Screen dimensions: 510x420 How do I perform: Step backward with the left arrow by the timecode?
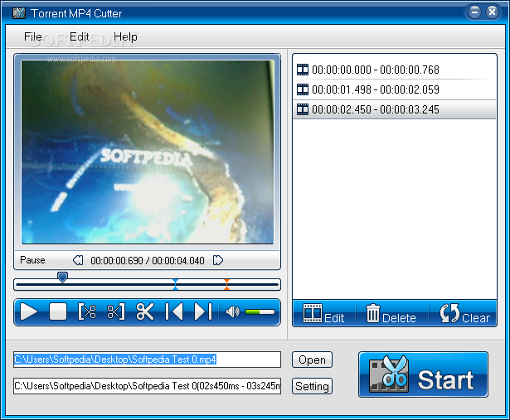click(x=78, y=260)
